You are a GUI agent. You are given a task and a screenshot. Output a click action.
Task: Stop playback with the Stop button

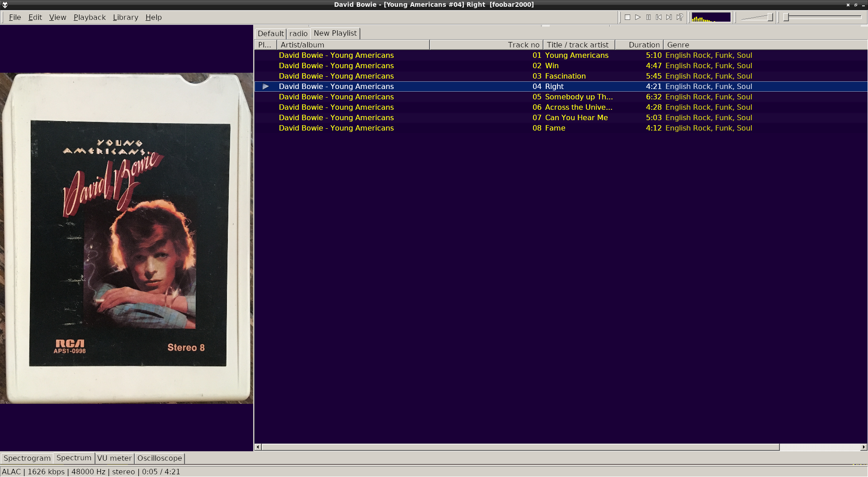pyautogui.click(x=627, y=17)
